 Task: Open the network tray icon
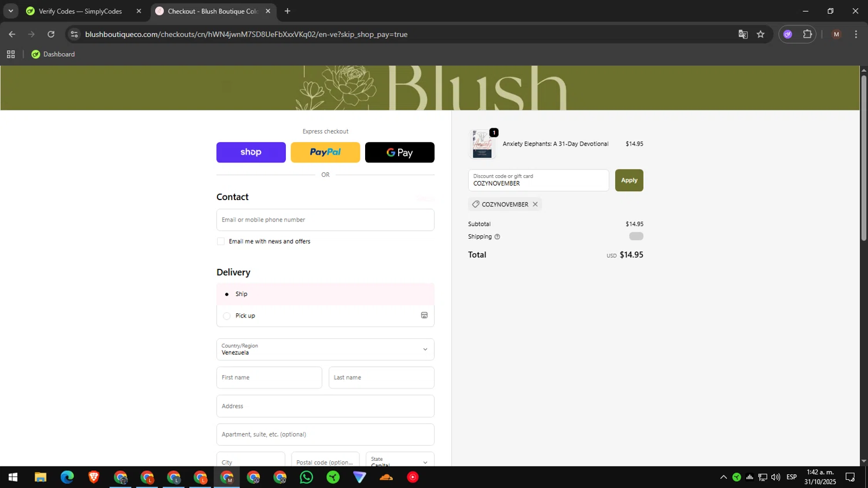(763, 477)
